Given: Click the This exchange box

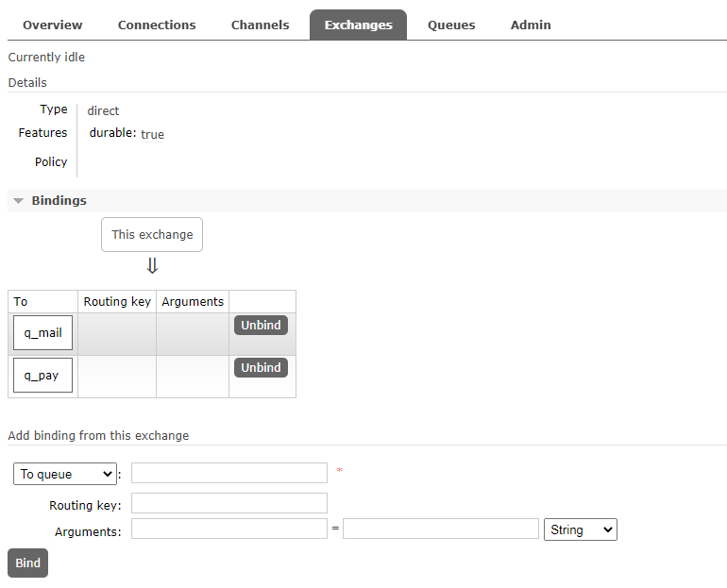Looking at the screenshot, I should [152, 234].
